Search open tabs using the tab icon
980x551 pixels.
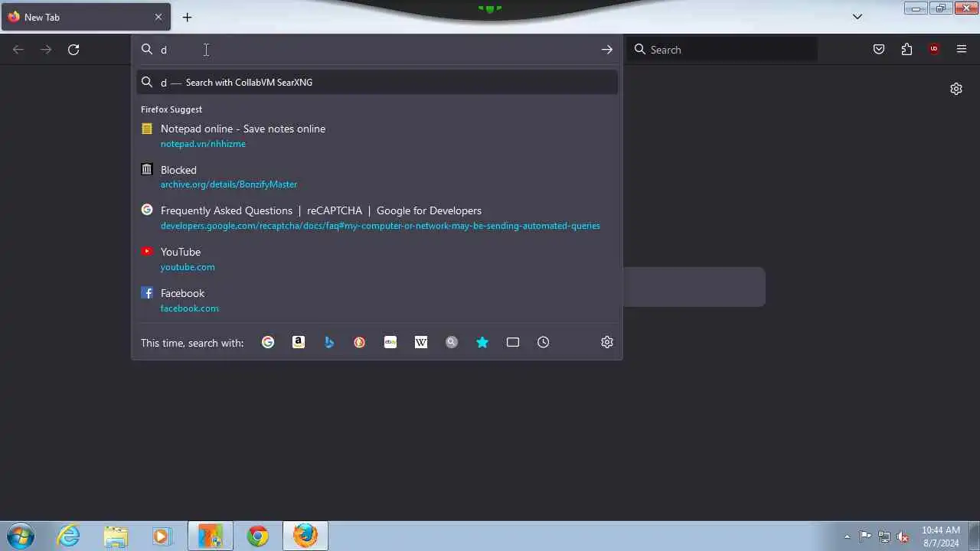point(513,342)
